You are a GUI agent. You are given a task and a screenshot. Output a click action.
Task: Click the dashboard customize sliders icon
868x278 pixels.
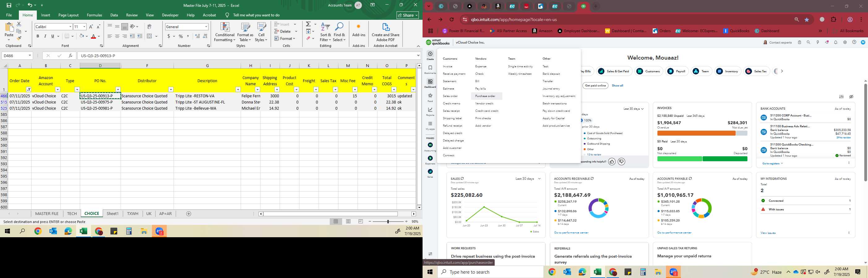[841, 97]
